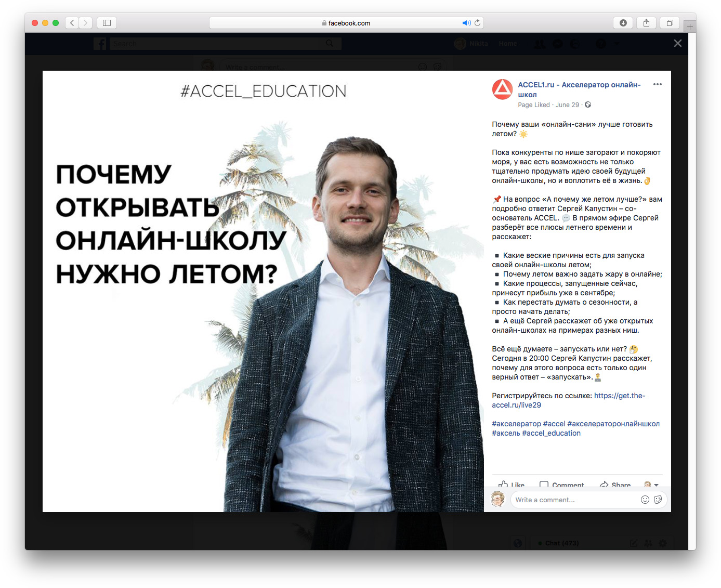This screenshot has width=721, height=588.
Task: Open the #accel_education hashtag
Action: [551, 433]
